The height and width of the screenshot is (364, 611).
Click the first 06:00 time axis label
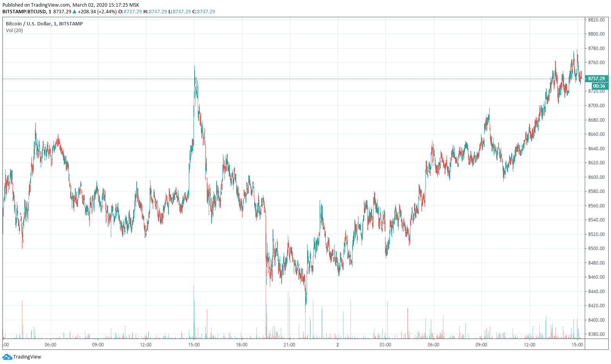tap(51, 345)
